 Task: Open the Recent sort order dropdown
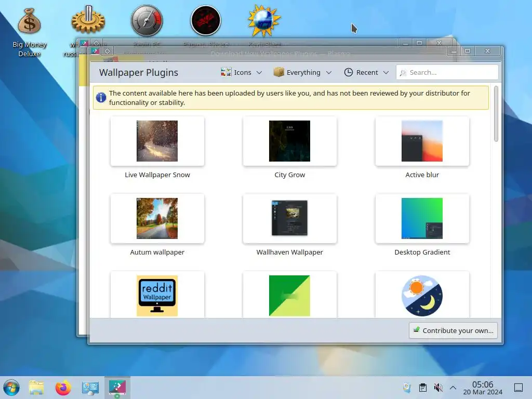(366, 72)
